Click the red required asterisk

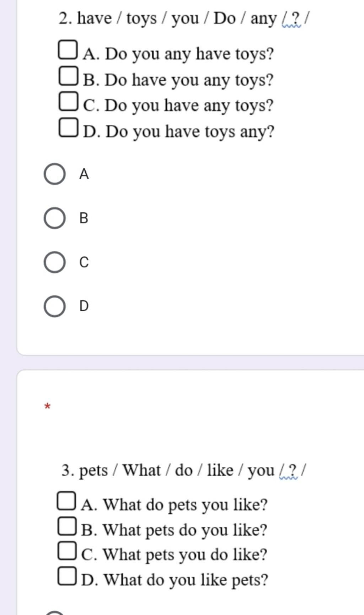48,406
